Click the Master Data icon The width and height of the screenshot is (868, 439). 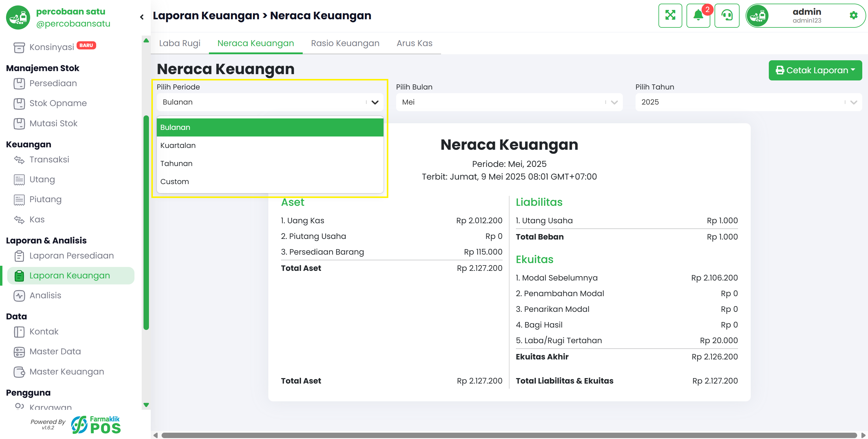point(19,352)
